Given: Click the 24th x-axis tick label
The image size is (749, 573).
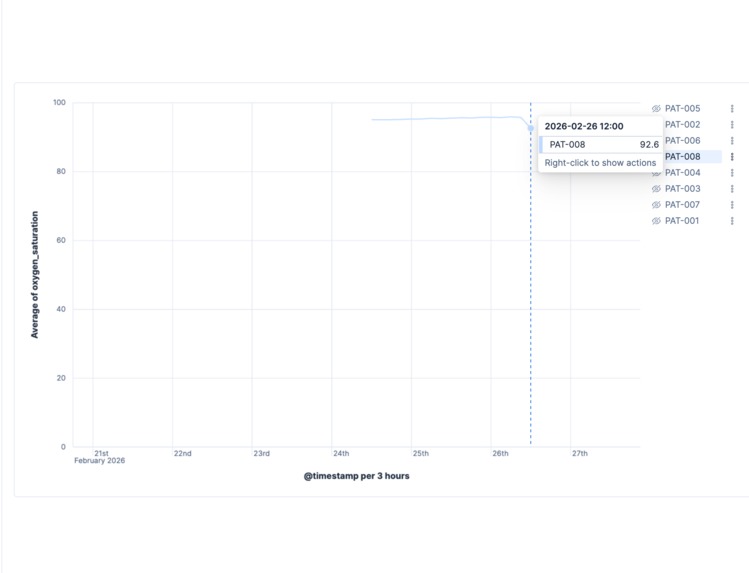Looking at the screenshot, I should point(341,453).
